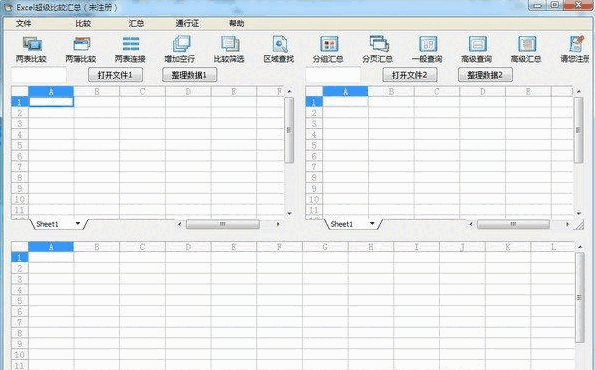Click the 分页汇总 toolbar icon
The width and height of the screenshot is (595, 370).
378,44
